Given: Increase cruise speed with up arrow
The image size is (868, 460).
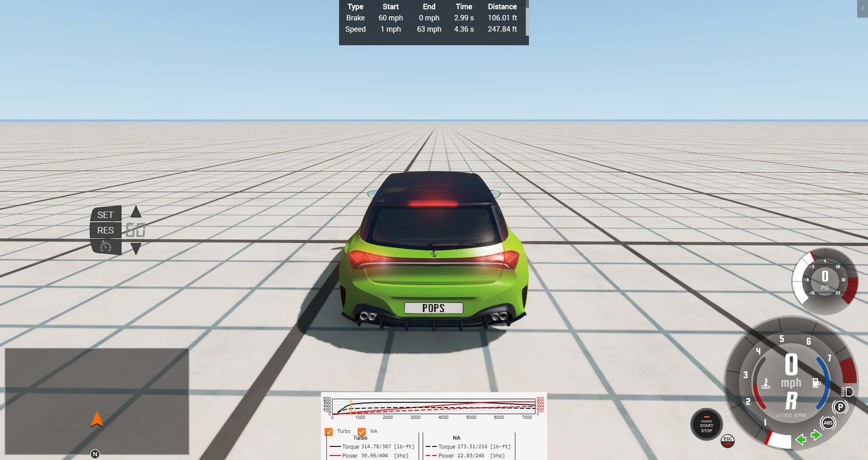Looking at the screenshot, I should (x=136, y=212).
